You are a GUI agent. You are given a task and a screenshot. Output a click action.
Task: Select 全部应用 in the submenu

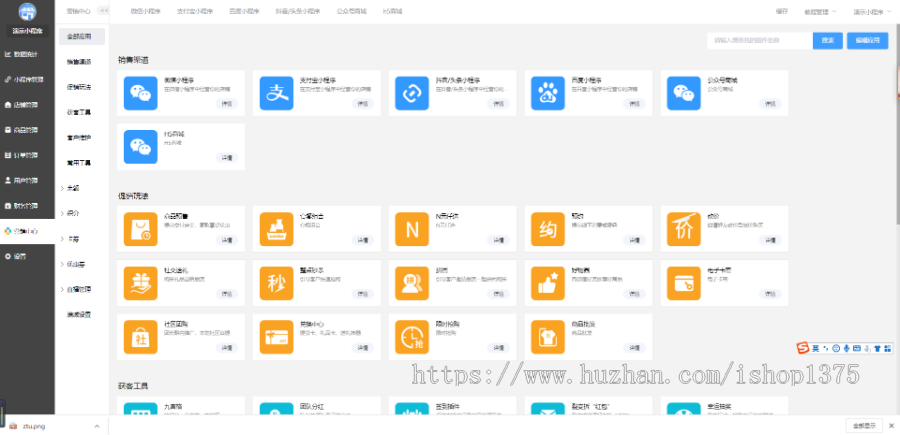(82, 36)
